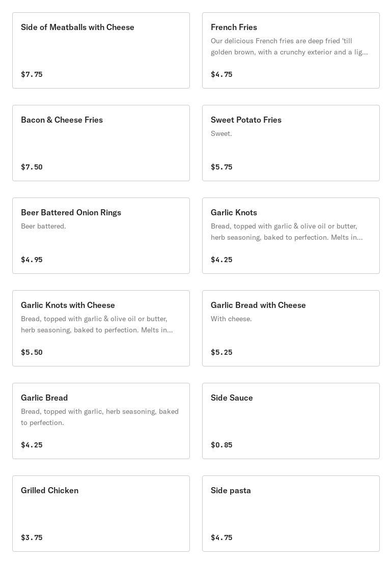Click the $5.50 Garlic Knots with Cheese price
This screenshot has width=392, height=565.
point(32,352)
